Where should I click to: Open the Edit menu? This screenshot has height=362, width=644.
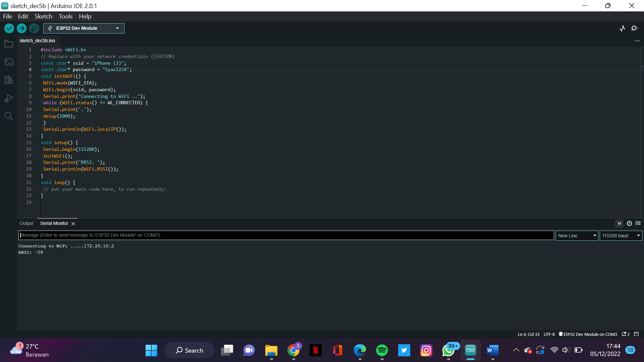click(23, 16)
